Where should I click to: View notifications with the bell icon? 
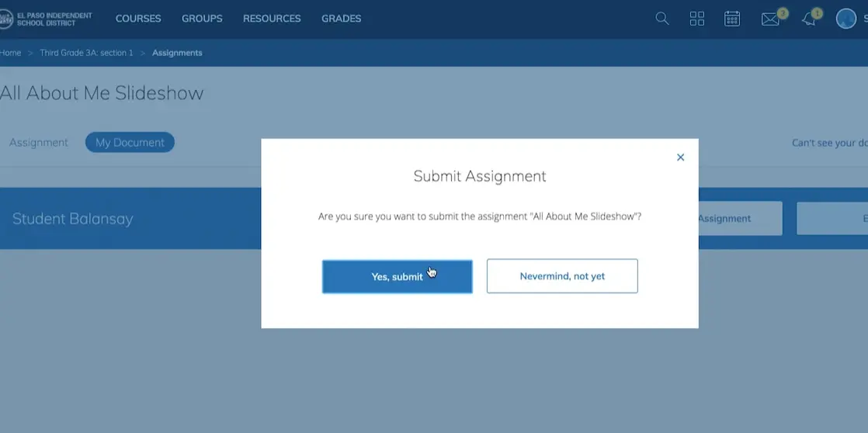808,19
